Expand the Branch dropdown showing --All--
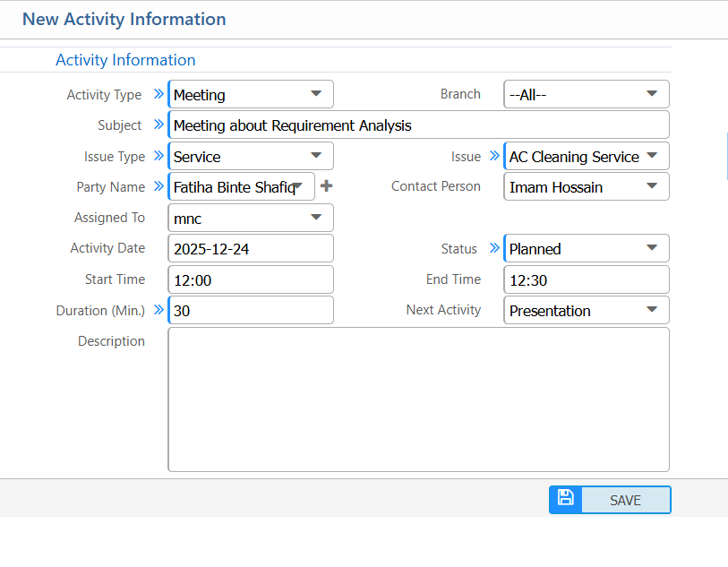Image resolution: width=728 pixels, height=567 pixels. 587,94
